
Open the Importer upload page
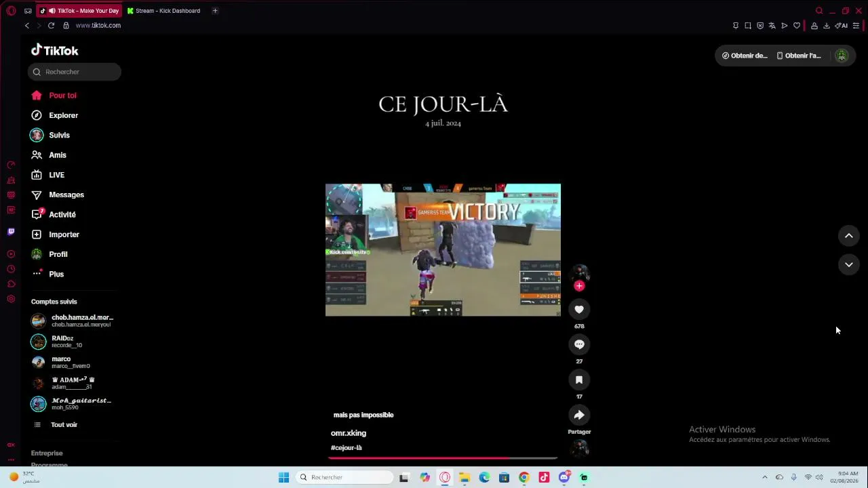click(x=55, y=235)
